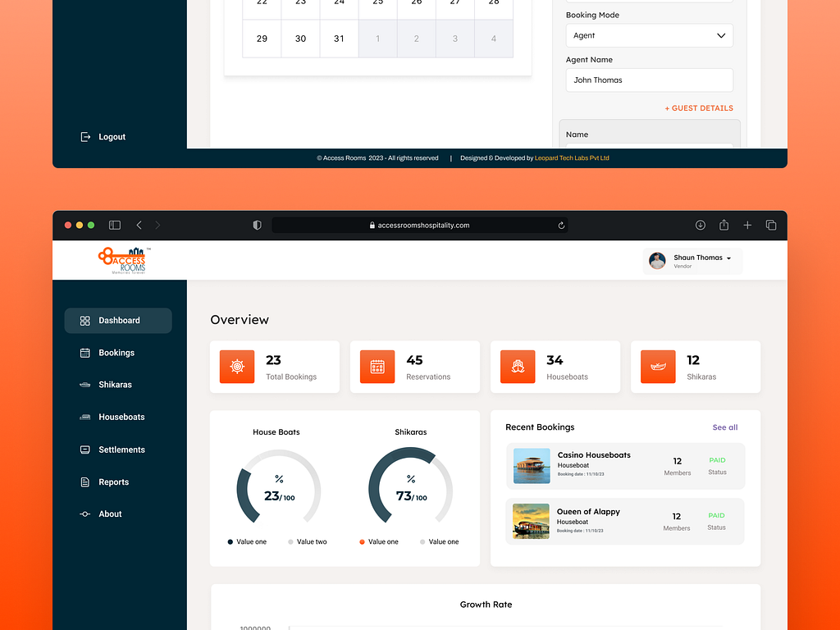
Task: Click PAID status of Queen of Alappy
Action: point(716,515)
